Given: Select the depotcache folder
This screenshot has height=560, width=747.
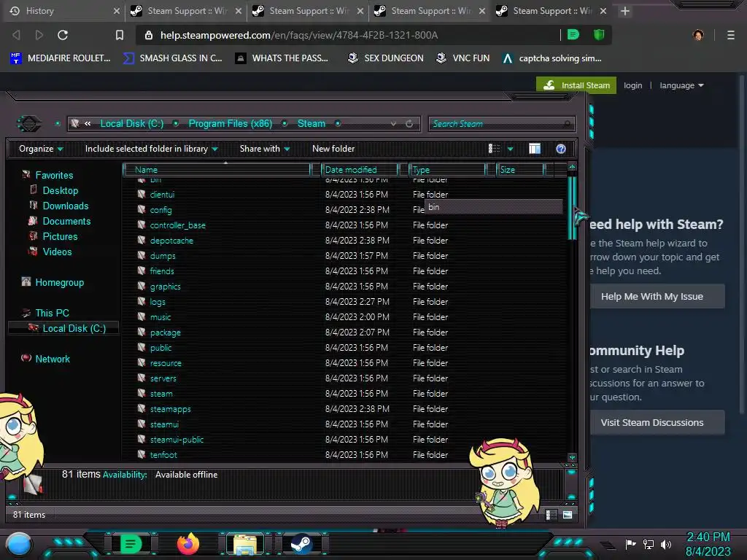Looking at the screenshot, I should click(x=171, y=241).
